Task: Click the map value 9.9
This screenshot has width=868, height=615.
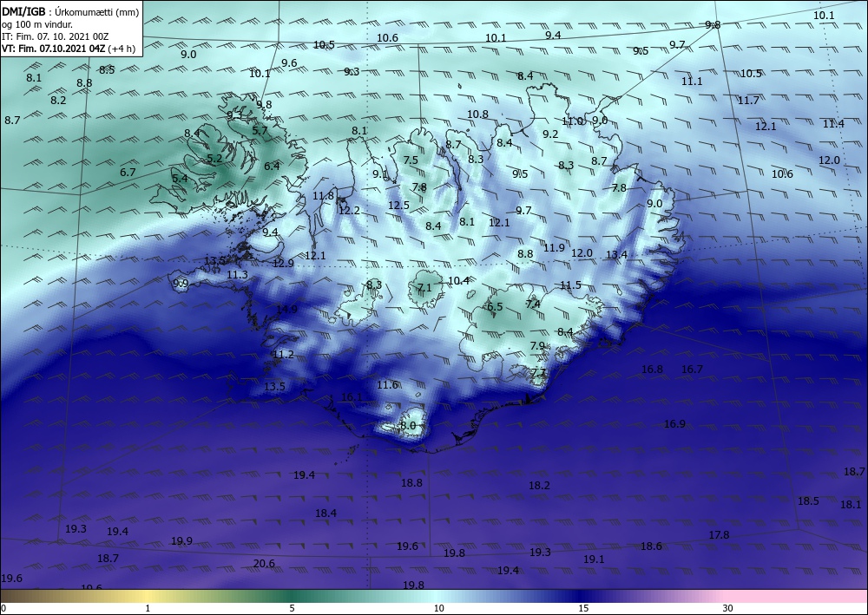Action: coord(181,284)
